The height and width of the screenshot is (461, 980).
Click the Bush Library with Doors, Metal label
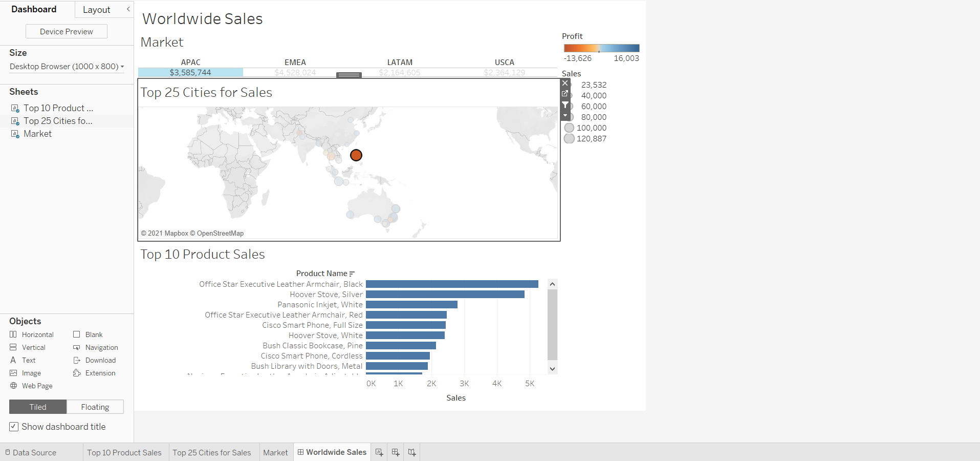(x=307, y=366)
